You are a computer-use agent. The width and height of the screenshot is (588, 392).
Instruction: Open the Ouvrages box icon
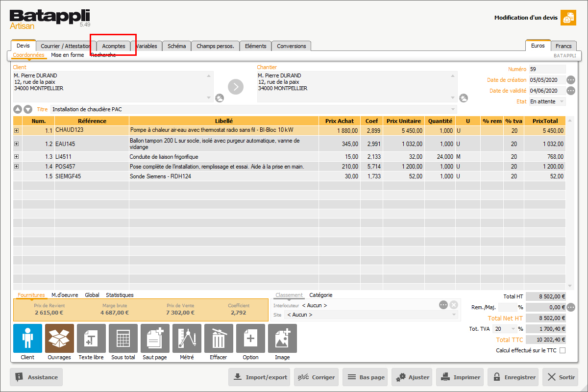click(59, 338)
